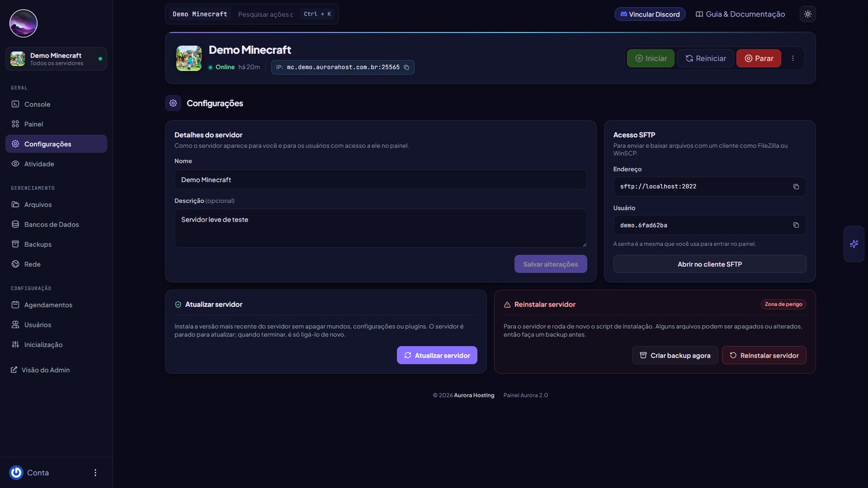The image size is (868, 488).
Task: Click the Aurora Hosting footer text
Action: [474, 396]
